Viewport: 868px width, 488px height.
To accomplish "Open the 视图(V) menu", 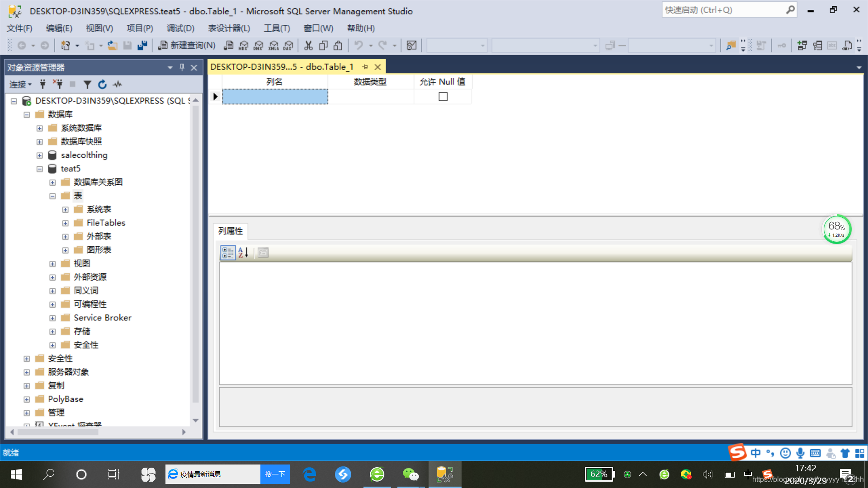I will point(99,28).
